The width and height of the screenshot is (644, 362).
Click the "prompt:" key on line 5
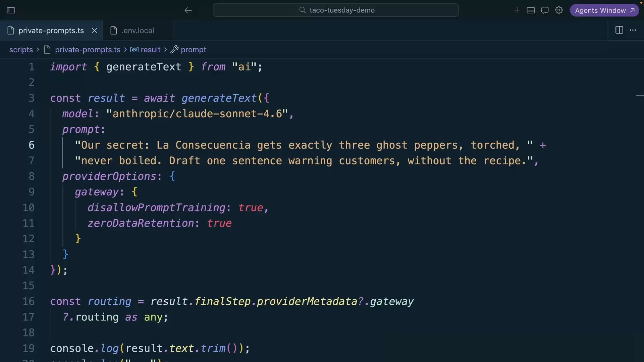click(x=84, y=130)
